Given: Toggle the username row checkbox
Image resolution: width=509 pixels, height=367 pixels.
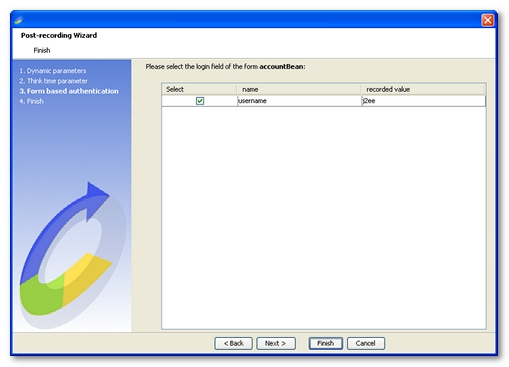Looking at the screenshot, I should tap(200, 101).
